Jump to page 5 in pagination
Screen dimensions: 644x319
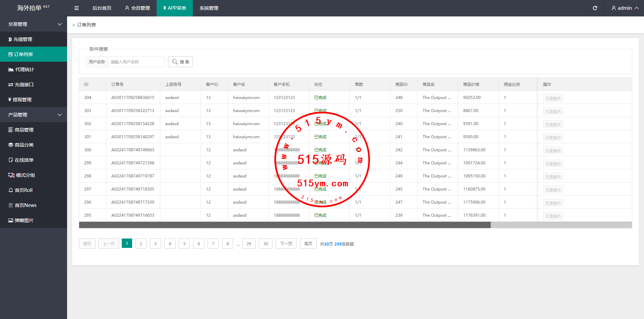point(184,244)
